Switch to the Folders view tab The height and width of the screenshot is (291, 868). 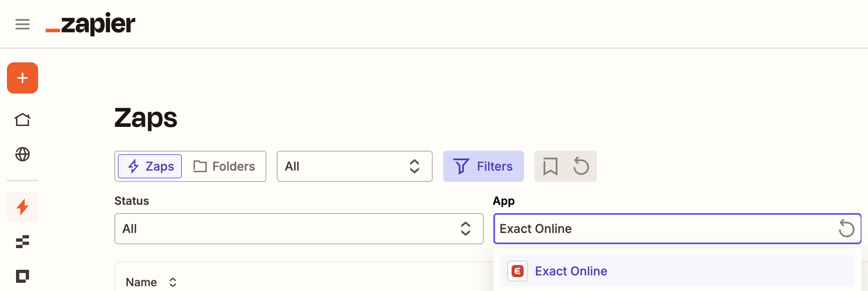(x=224, y=166)
